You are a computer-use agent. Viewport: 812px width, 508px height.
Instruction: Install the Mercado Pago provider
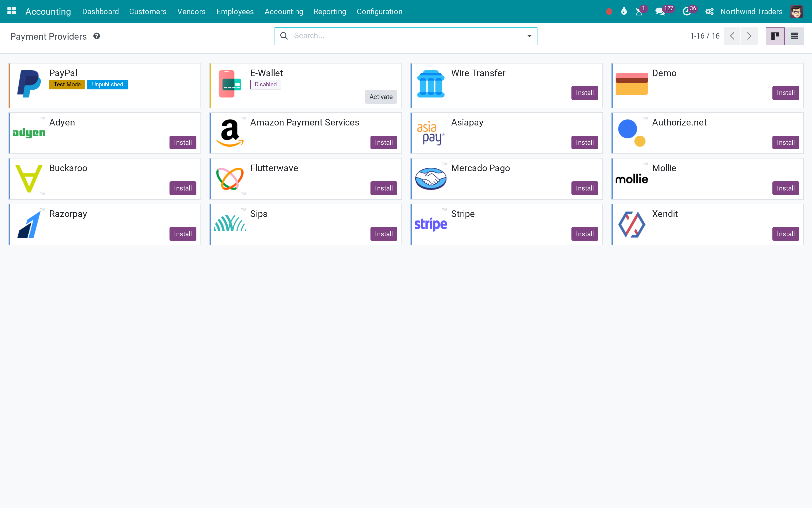[x=584, y=188]
